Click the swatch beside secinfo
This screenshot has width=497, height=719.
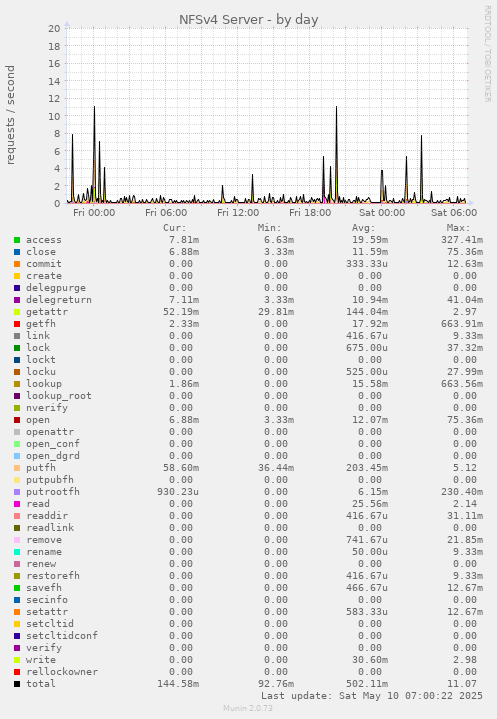(x=17, y=599)
